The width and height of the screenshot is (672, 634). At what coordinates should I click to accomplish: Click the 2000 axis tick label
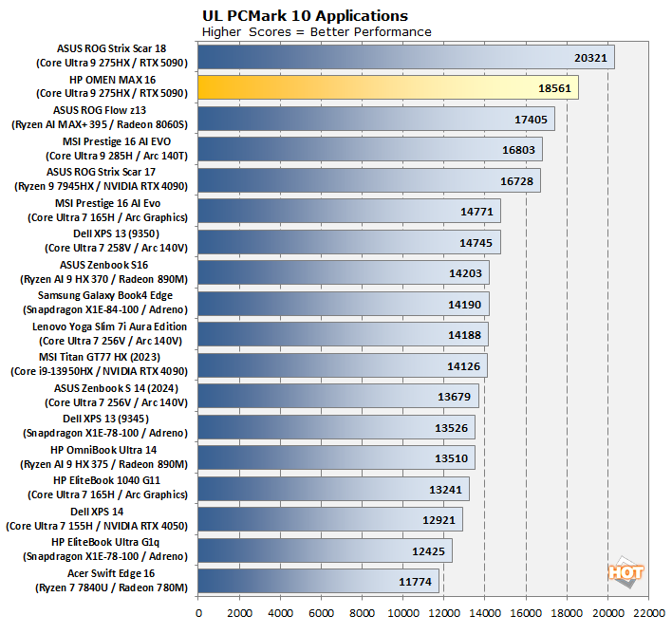(239, 613)
